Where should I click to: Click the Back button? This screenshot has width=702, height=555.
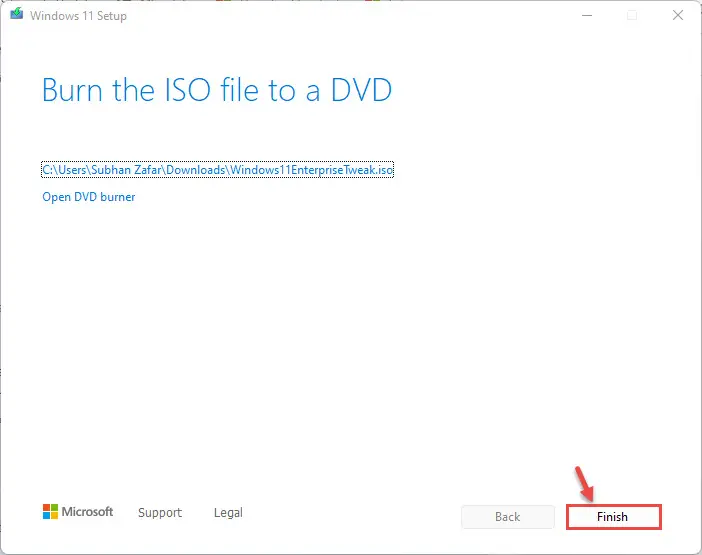(x=508, y=517)
